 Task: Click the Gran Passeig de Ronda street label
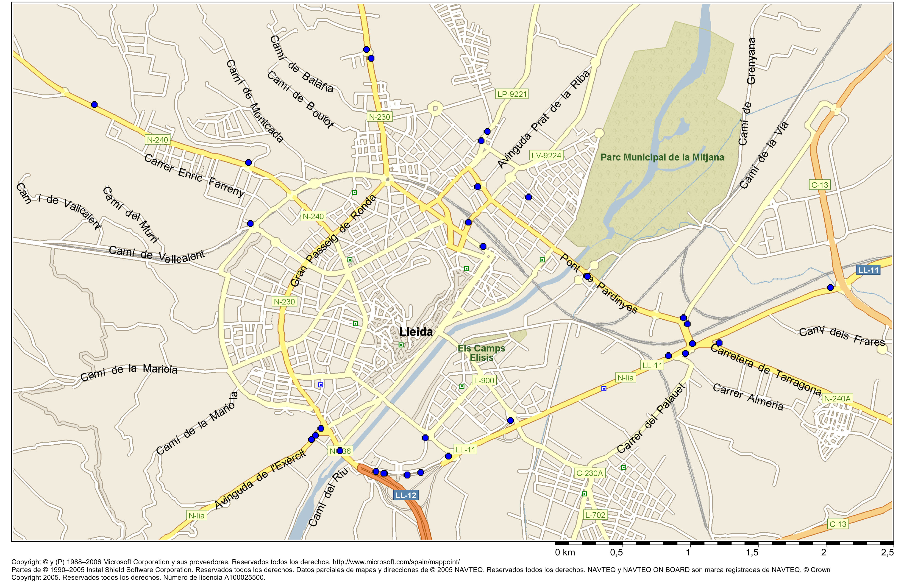click(x=333, y=241)
